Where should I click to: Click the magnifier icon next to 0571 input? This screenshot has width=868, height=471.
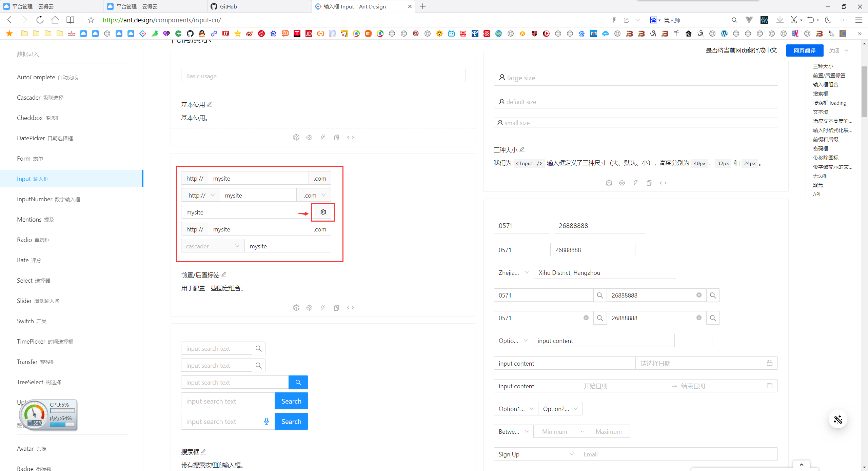coord(599,295)
